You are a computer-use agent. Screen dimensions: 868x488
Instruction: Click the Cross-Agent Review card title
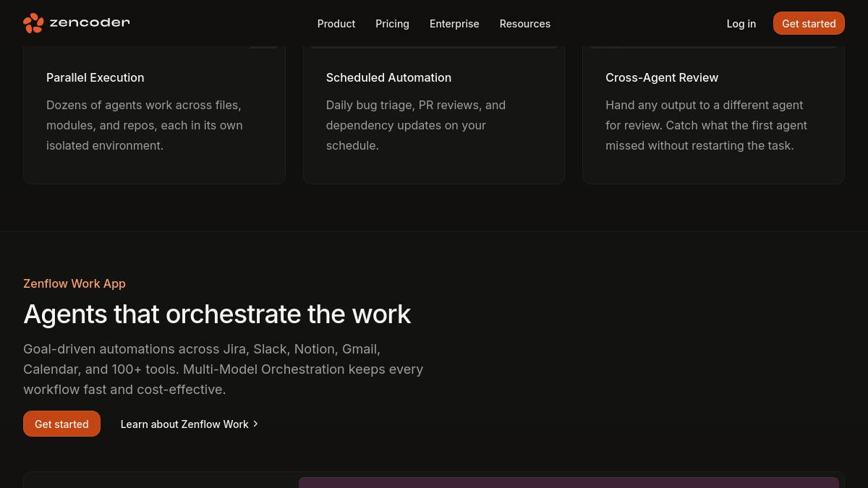pos(662,77)
